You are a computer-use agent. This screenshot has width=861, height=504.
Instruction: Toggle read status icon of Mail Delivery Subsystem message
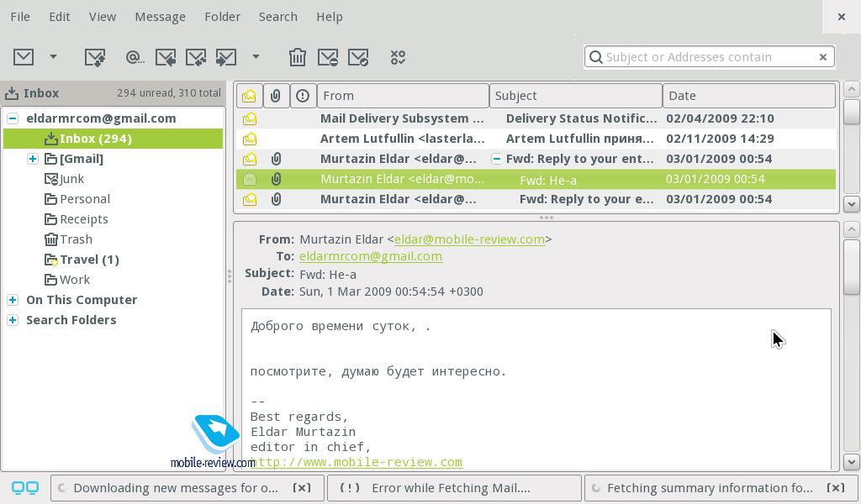(249, 118)
